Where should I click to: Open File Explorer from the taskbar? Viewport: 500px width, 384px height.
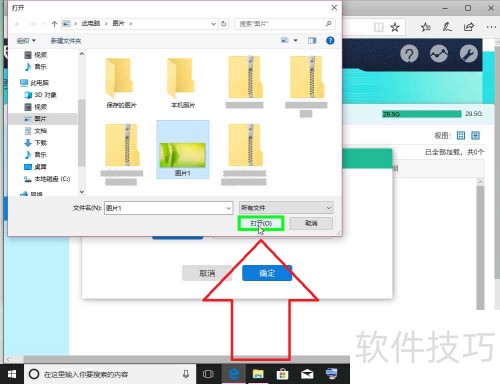click(x=258, y=374)
